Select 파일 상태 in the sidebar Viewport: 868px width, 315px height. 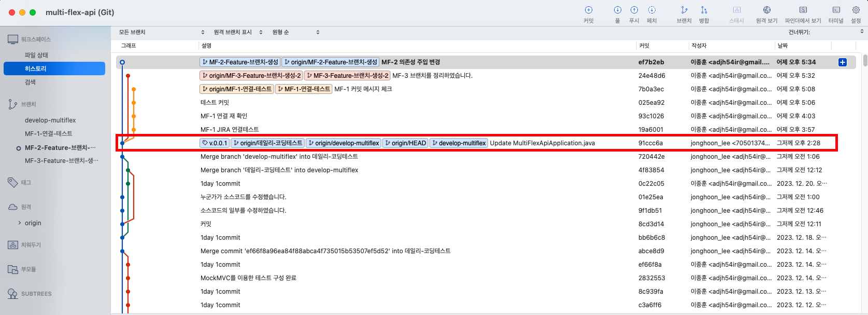tap(36, 55)
